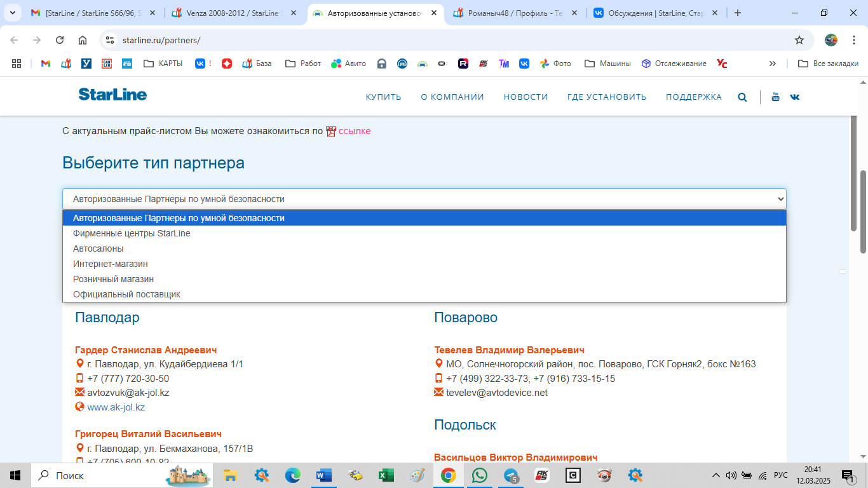
Task: Click the StarLine logo
Action: tap(112, 95)
